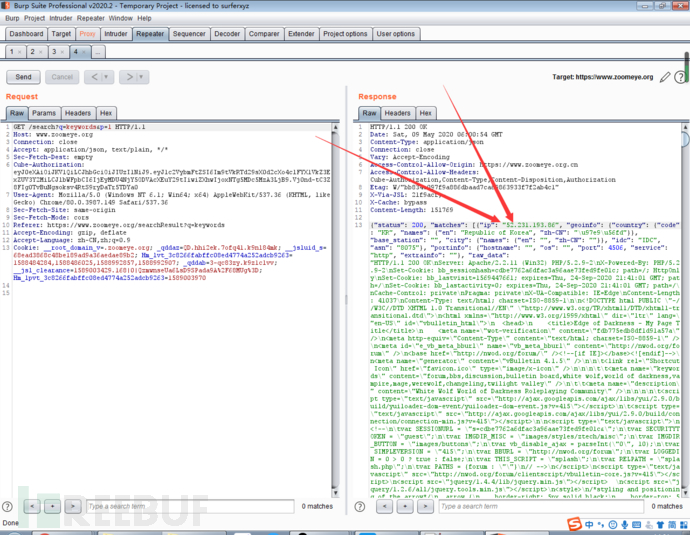Open the Window menu

(x=121, y=18)
